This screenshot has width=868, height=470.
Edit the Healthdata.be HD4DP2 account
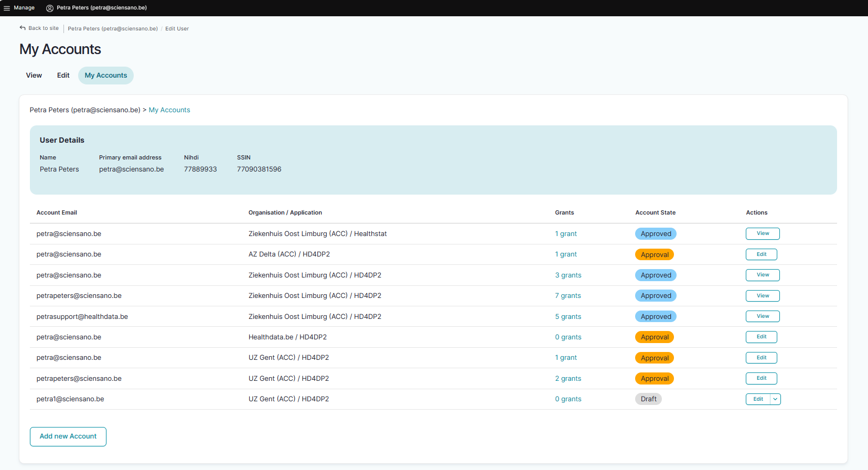[761, 337]
